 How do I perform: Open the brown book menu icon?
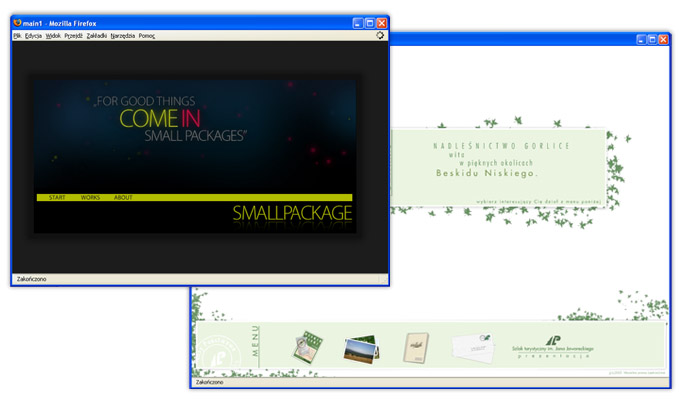[x=416, y=347]
